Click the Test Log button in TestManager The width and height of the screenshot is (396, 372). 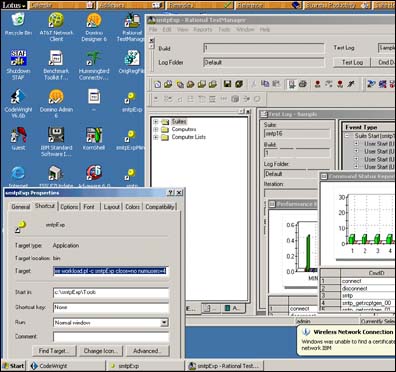coord(352,62)
